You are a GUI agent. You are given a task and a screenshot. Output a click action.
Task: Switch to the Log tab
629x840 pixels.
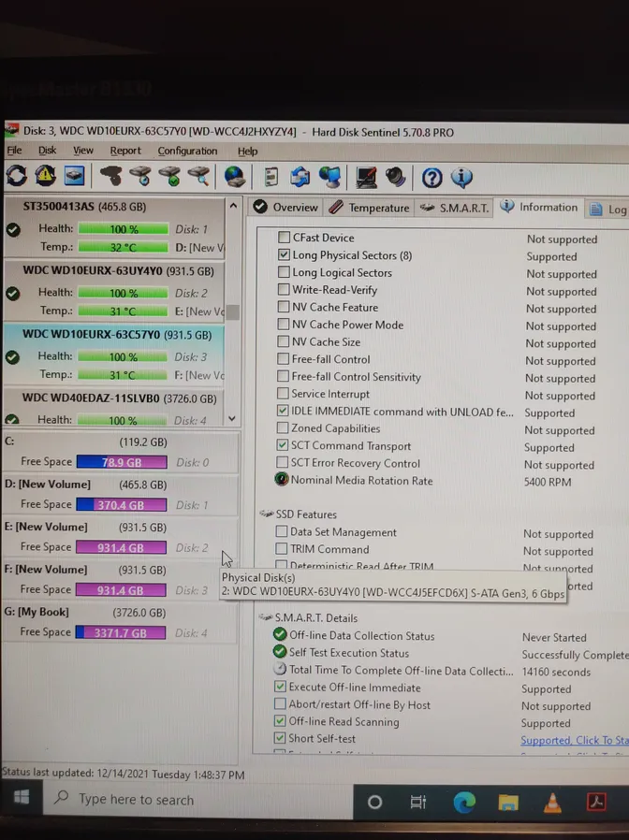click(x=608, y=210)
